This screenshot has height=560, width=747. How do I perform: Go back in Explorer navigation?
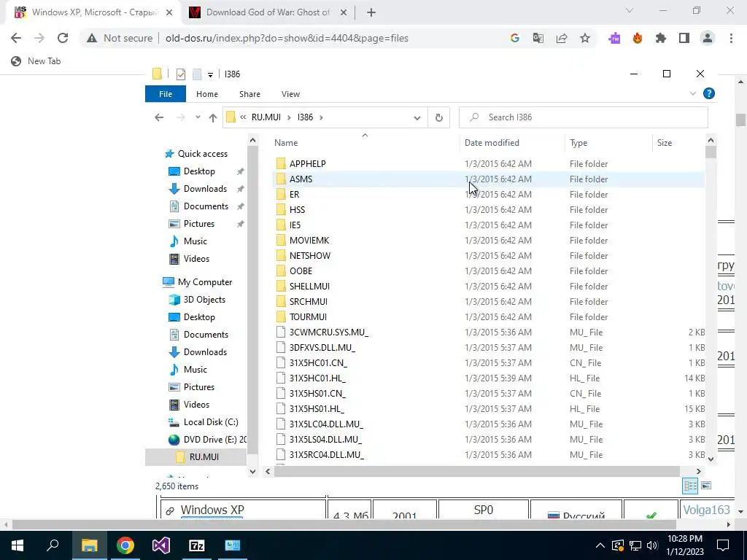tap(159, 117)
